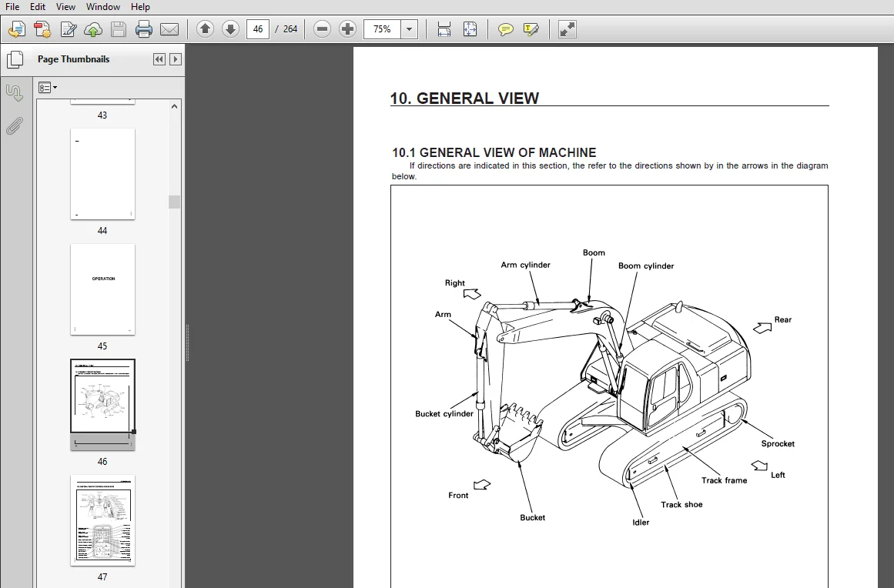Screen dimensions: 894x588
Task: Click the 'Bucket cylinder' diagram label
Action: pyautogui.click(x=444, y=414)
